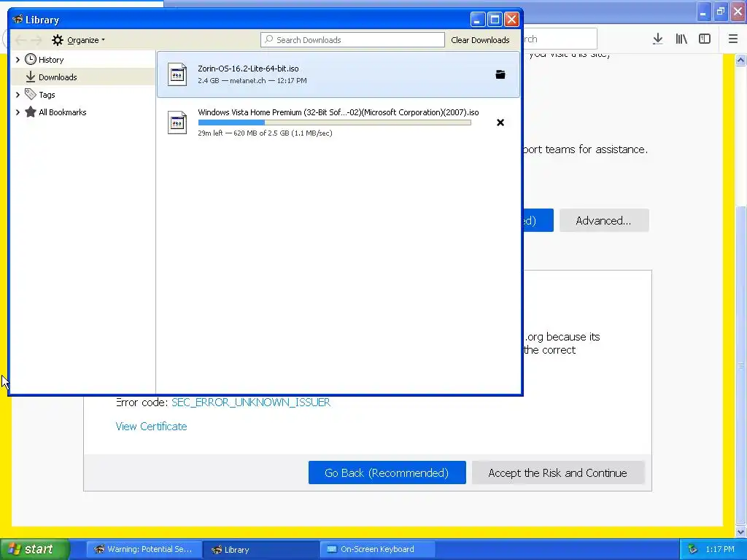This screenshot has height=560, width=747.
Task: Select Downloads in the Library sidebar
Action: (x=83, y=77)
